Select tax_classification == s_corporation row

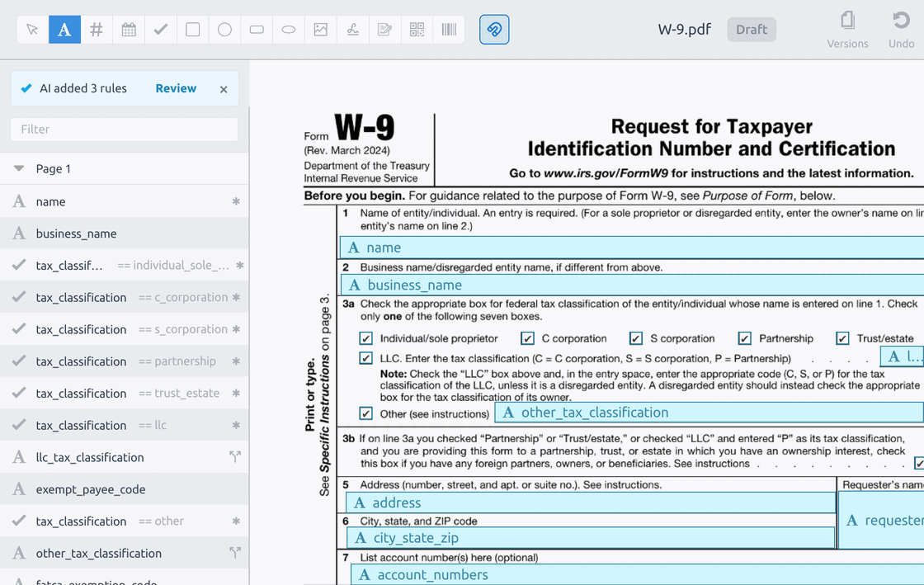point(125,329)
